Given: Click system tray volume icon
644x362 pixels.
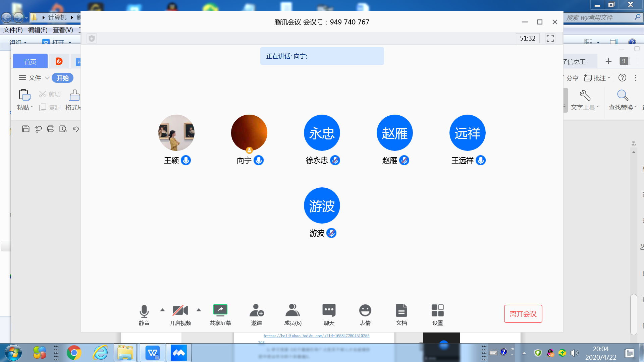Looking at the screenshot, I should pos(574,353).
